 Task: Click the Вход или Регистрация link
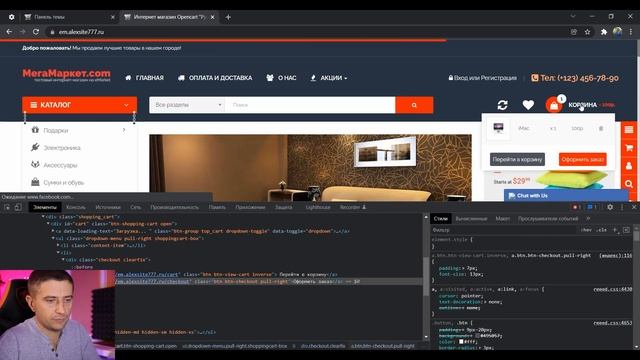[x=482, y=78]
